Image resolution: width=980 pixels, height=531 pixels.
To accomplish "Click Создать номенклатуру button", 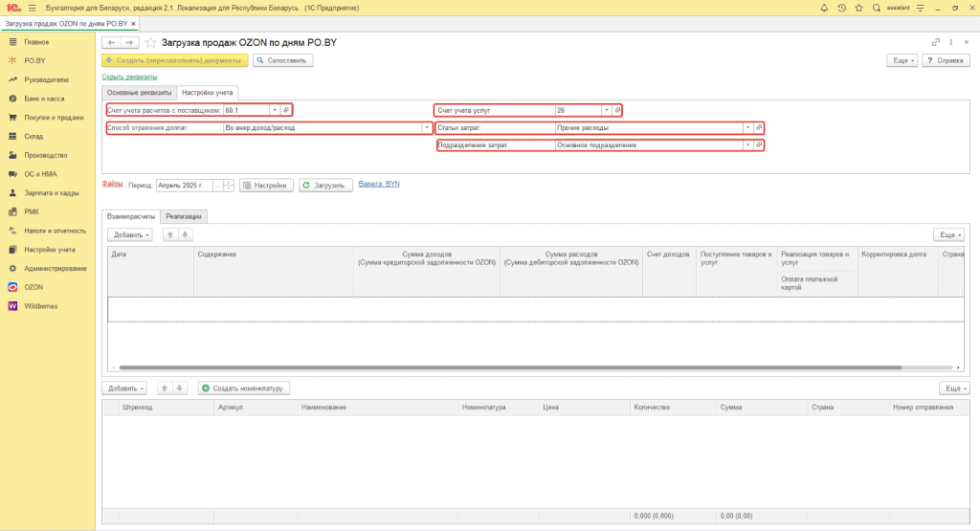I will click(244, 388).
